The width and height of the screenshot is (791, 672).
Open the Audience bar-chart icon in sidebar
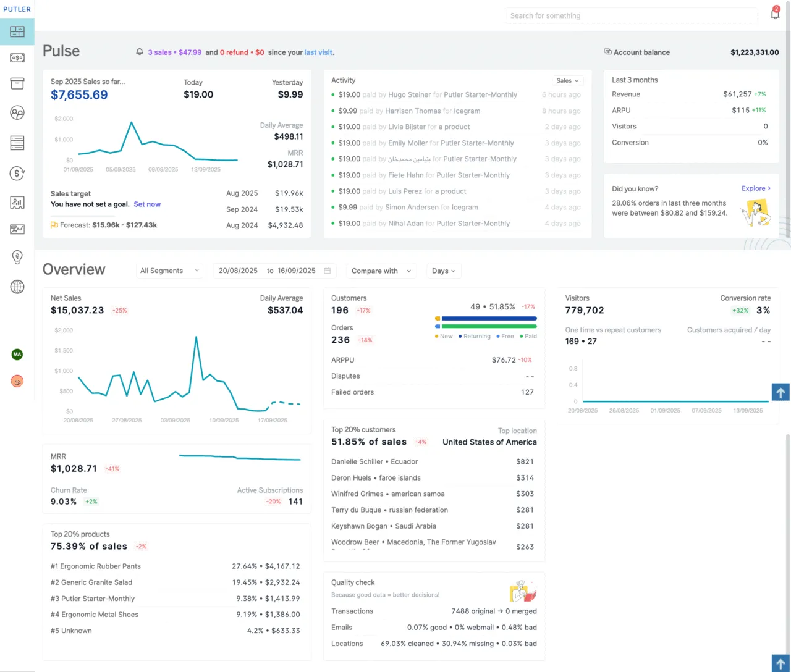tap(17, 202)
